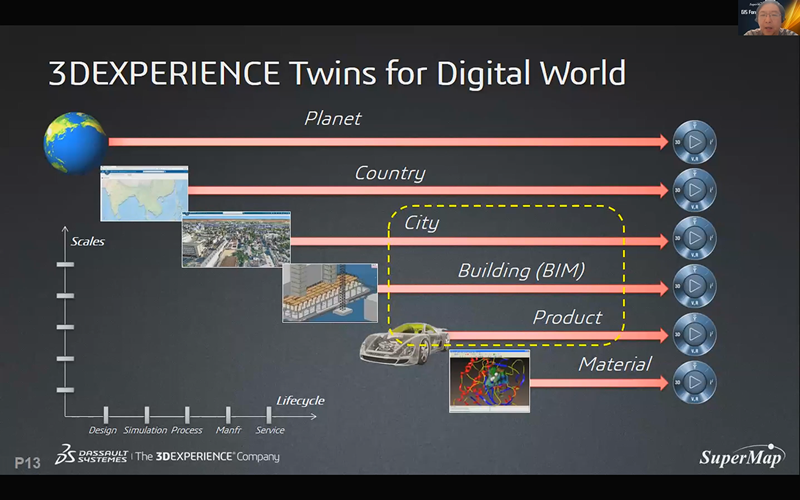Click the 'Material' label

click(x=615, y=364)
